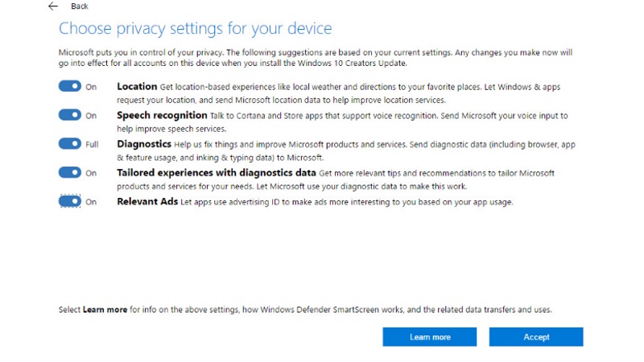The image size is (644, 362).
Task: Click the 'On' label beside Tailored experiences
Action: pos(91,173)
